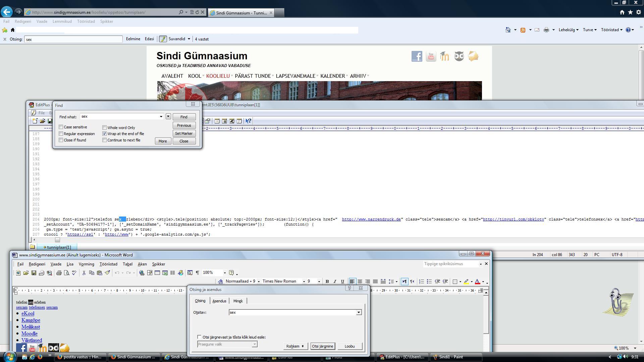
Task: Open the Moodle link in Word document
Action: pos(30,334)
